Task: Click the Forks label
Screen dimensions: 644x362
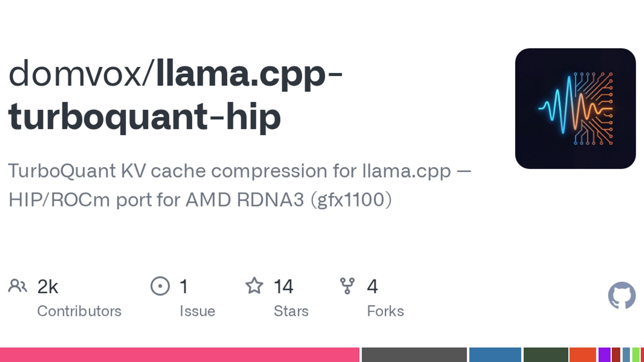Action: tap(385, 311)
